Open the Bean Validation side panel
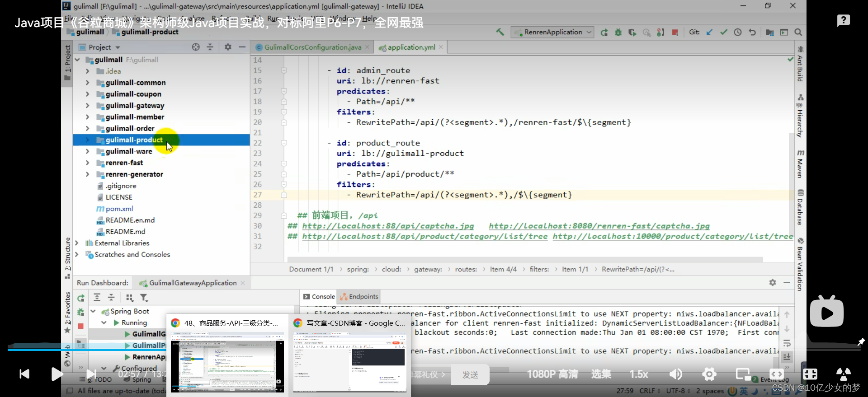Screen dimensions: 868x397 pos(800,264)
